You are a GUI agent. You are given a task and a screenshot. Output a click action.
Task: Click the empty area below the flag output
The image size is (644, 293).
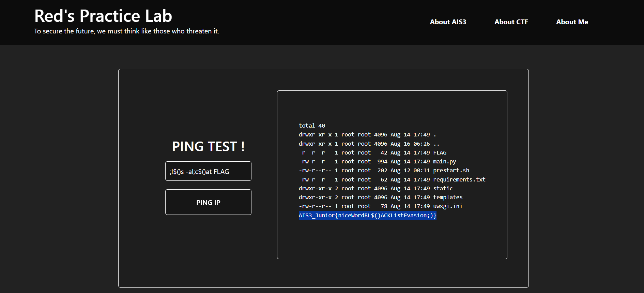click(x=392, y=239)
